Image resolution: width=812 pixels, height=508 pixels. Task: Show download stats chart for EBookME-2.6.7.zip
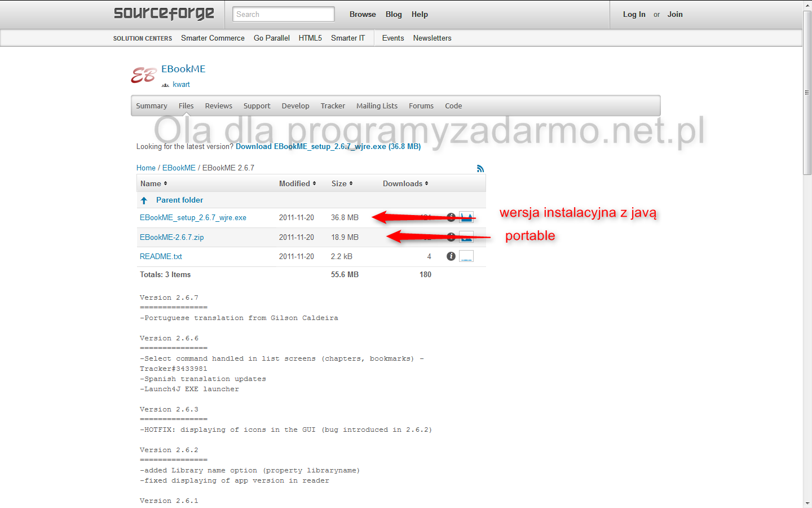tap(466, 237)
